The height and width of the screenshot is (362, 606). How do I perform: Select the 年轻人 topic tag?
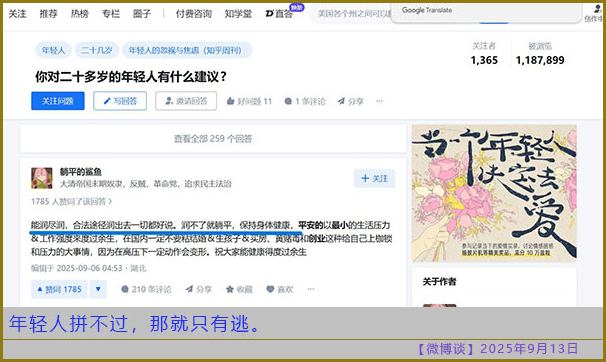(53, 50)
